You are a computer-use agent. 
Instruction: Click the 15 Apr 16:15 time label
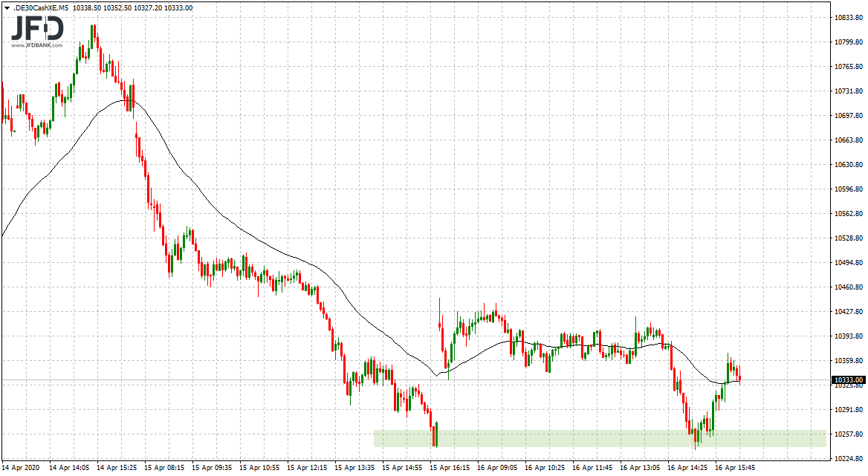[450, 468]
